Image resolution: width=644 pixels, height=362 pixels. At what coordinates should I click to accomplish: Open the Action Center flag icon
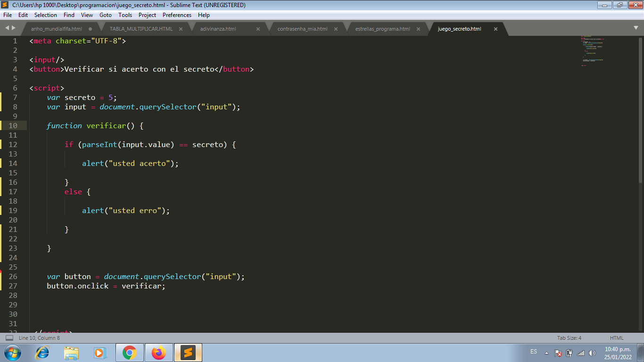coord(558,353)
